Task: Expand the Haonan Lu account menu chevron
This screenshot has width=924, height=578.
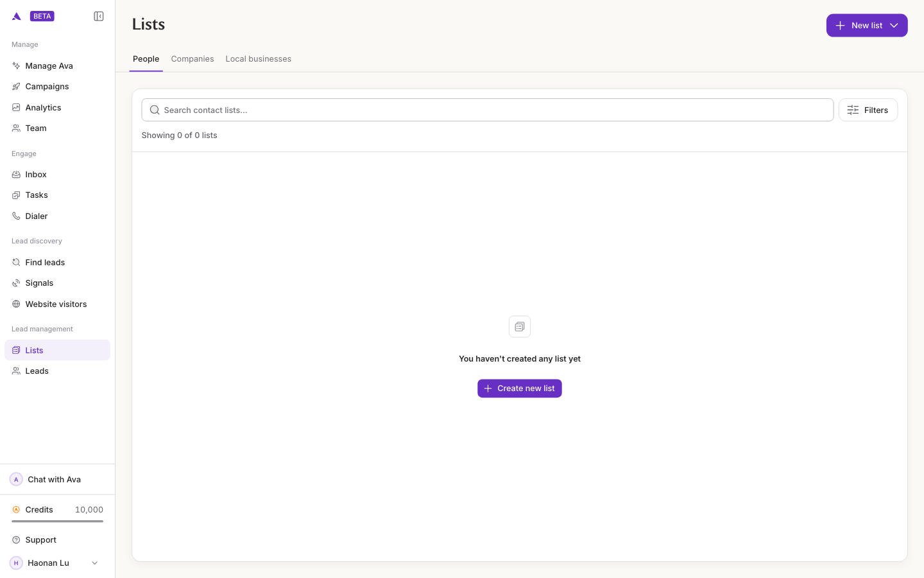Action: 95,563
